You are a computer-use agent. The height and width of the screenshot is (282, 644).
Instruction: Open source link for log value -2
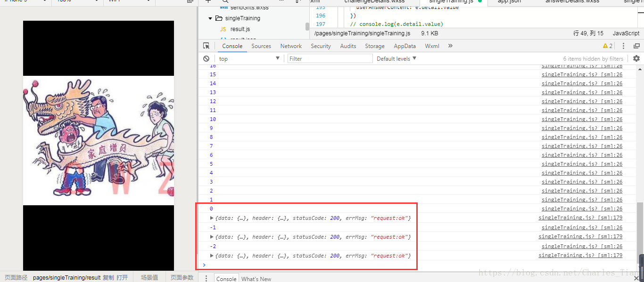pos(582,246)
